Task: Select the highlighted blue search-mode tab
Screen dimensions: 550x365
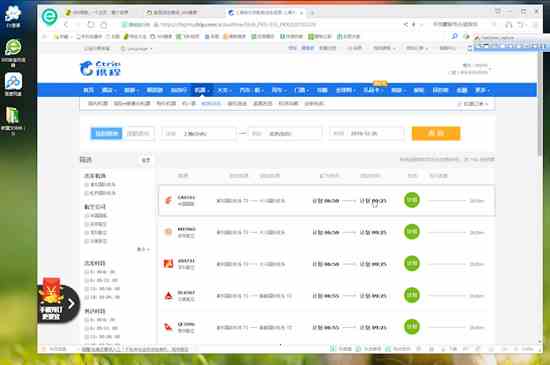Action: (106, 133)
